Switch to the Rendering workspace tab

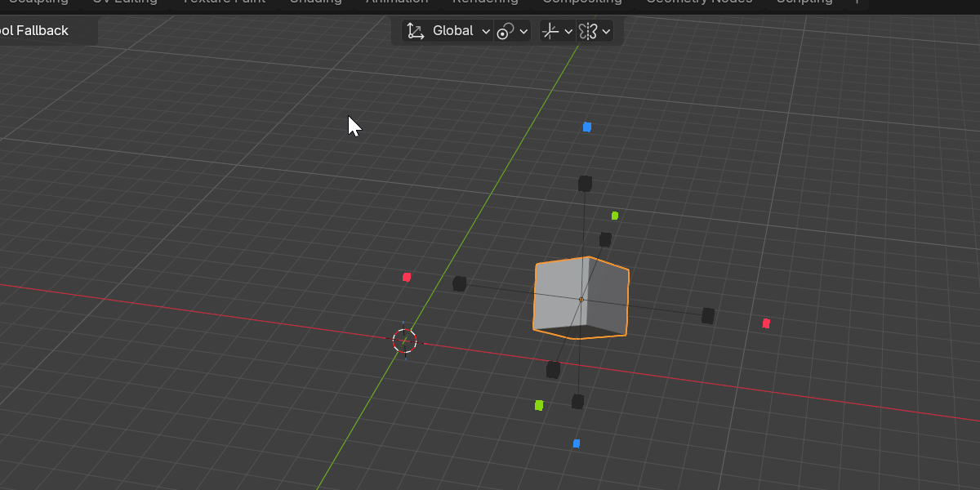[x=485, y=2]
